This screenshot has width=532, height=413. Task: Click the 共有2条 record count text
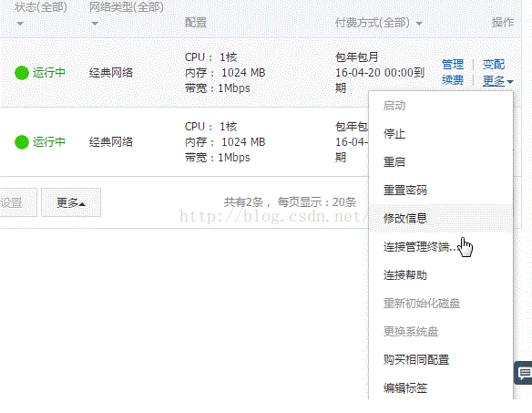243,202
